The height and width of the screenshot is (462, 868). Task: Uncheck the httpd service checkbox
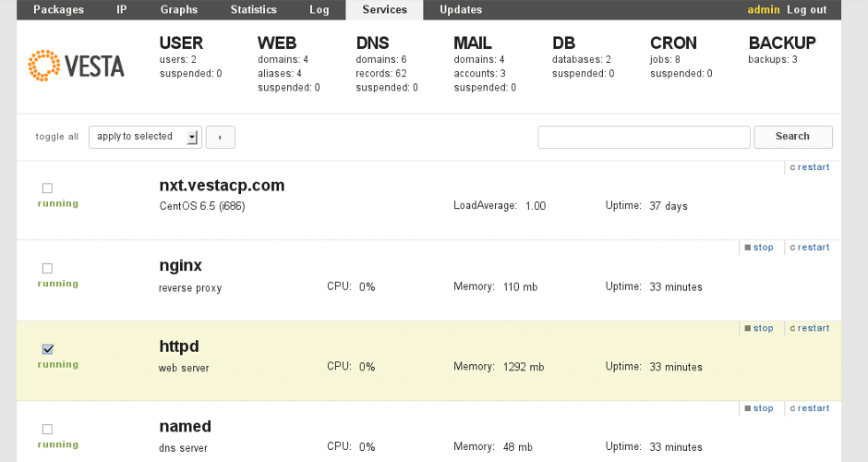(48, 349)
